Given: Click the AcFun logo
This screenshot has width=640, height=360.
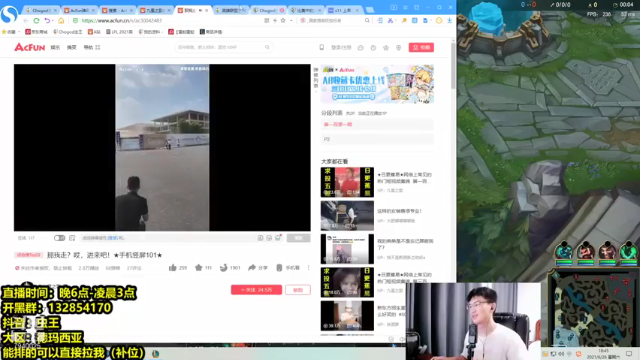Looking at the screenshot, I should point(29,47).
